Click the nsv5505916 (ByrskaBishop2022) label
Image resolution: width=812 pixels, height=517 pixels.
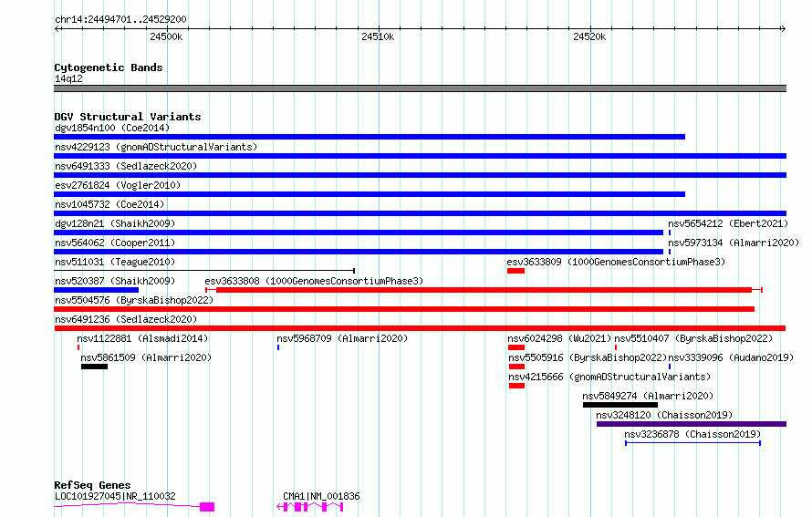coord(588,357)
